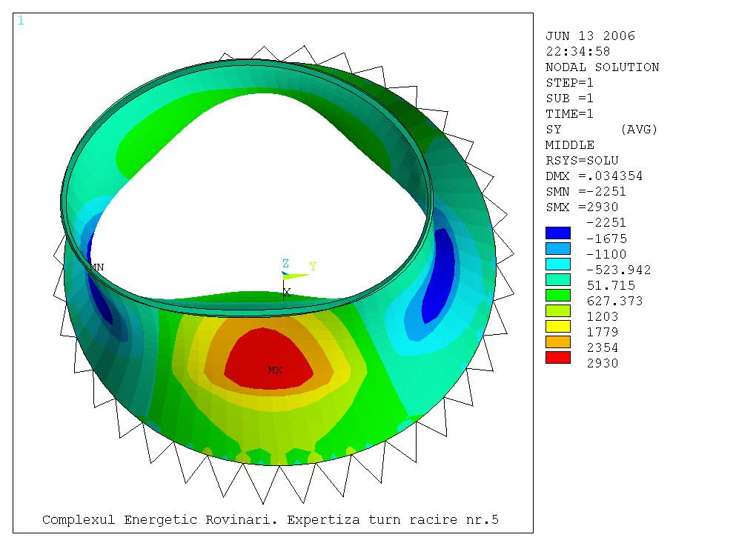
Task: Click the bright green legend swatch
Action: (x=557, y=295)
